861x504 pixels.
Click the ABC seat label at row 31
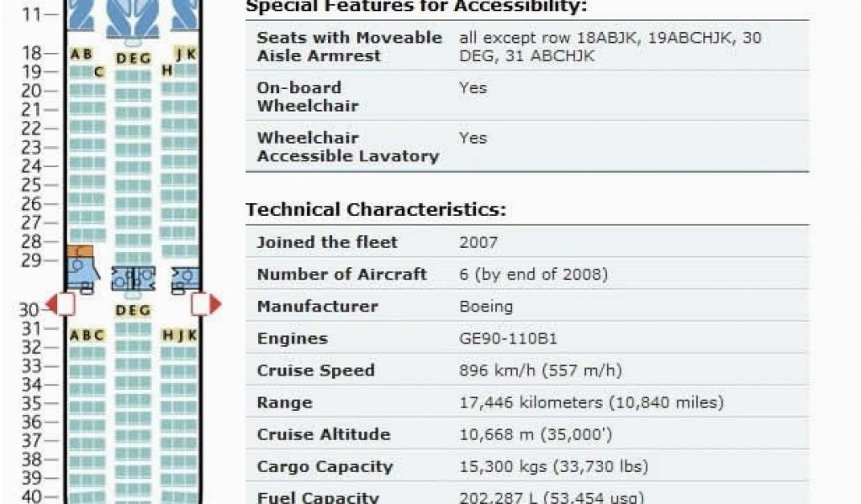[x=87, y=335]
